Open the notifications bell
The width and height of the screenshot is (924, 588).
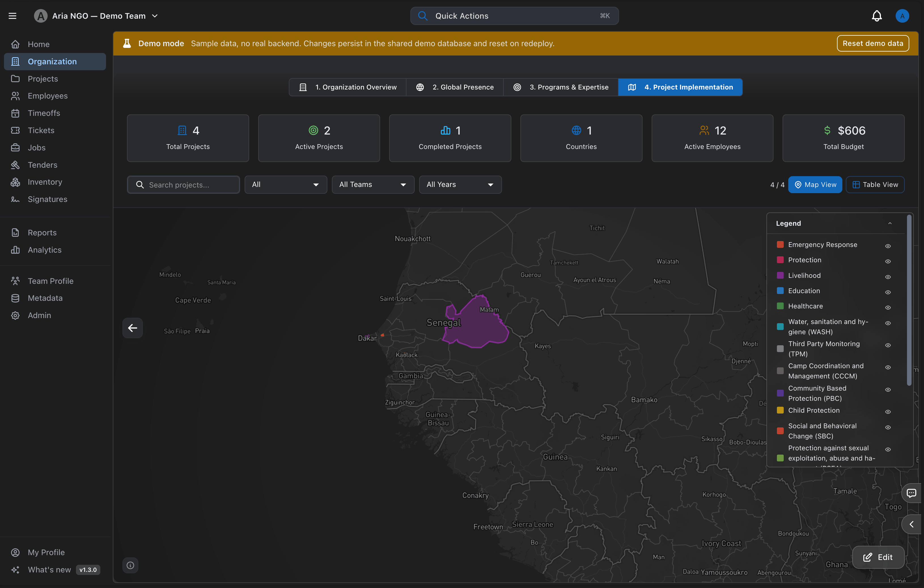tap(877, 16)
